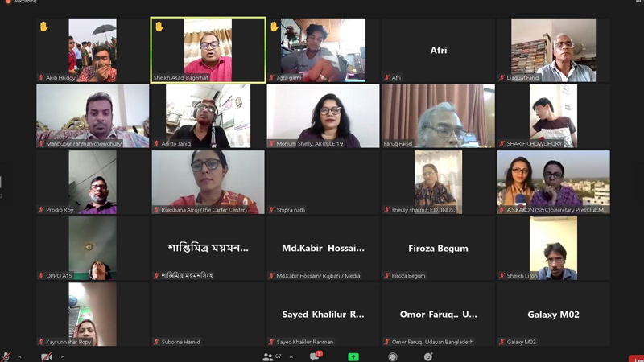Image resolution: width=644 pixels, height=362 pixels.
Task: Click the raised hand on agra gami's tile
Action: [x=275, y=27]
